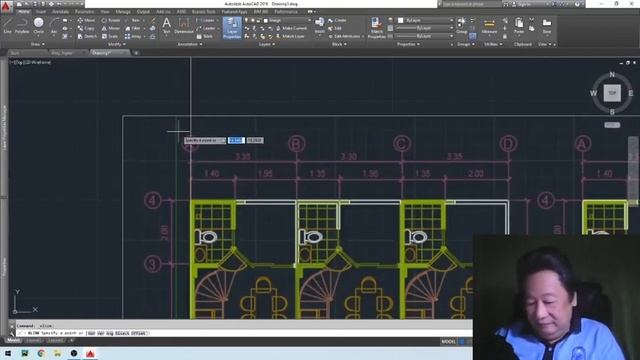Click the Group tool
The height and width of the screenshot is (360, 640).
[x=462, y=25]
